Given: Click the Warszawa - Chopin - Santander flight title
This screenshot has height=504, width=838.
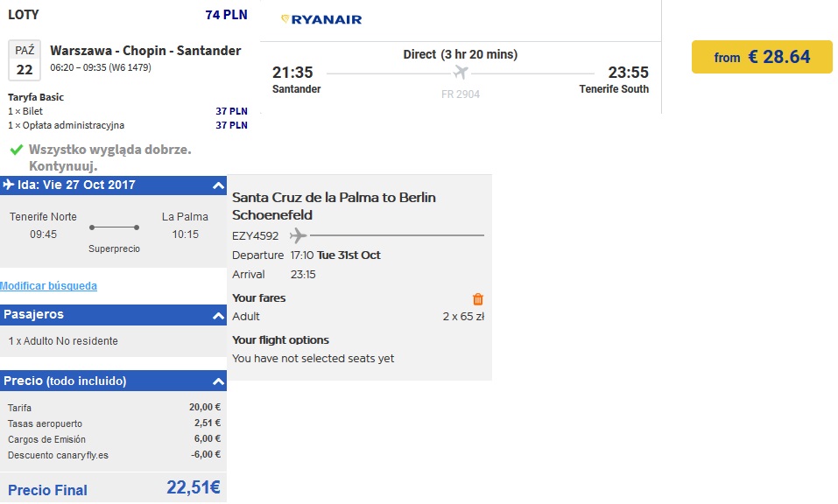Looking at the screenshot, I should tap(145, 51).
